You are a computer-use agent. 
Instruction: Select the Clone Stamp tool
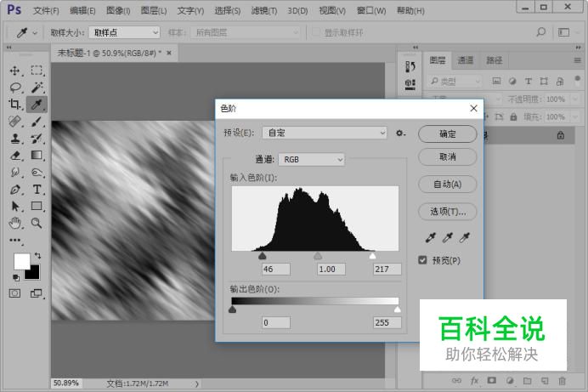pos(14,139)
